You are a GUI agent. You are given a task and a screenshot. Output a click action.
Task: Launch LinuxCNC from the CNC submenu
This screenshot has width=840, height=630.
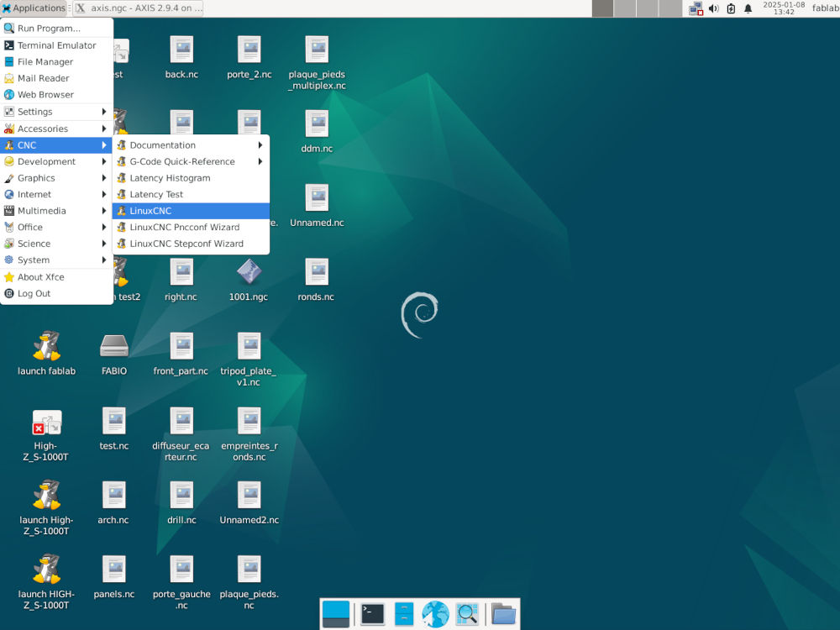pyautogui.click(x=191, y=211)
